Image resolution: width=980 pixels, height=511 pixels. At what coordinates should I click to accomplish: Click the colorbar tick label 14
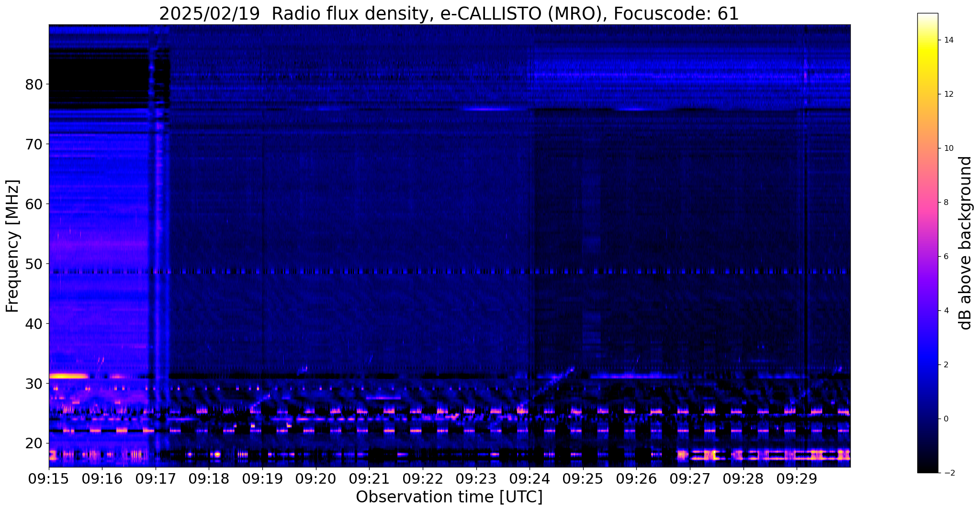948,40
